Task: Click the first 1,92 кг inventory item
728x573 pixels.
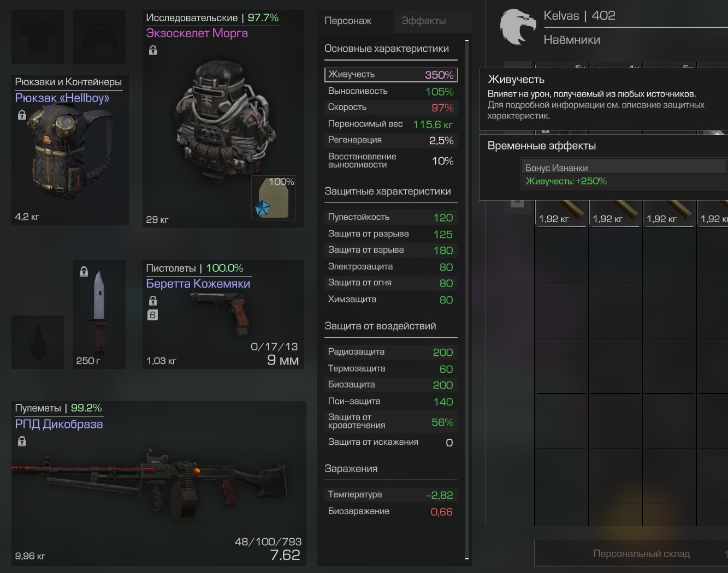Action: pos(561,213)
